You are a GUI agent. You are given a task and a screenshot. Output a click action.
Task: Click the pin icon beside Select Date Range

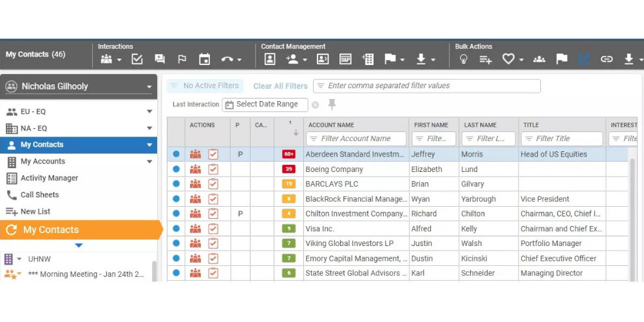tap(332, 104)
